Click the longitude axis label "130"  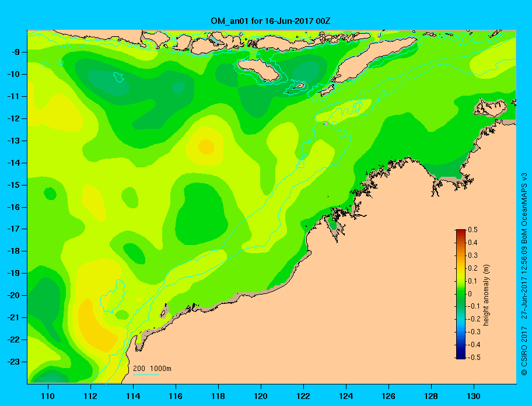click(474, 396)
